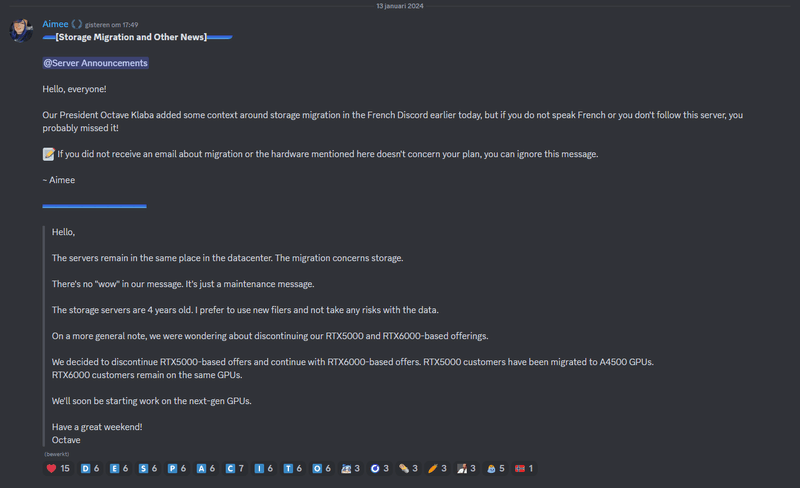Add a heart reaction with 15 votes
This screenshot has height=488, width=800.
click(x=58, y=469)
